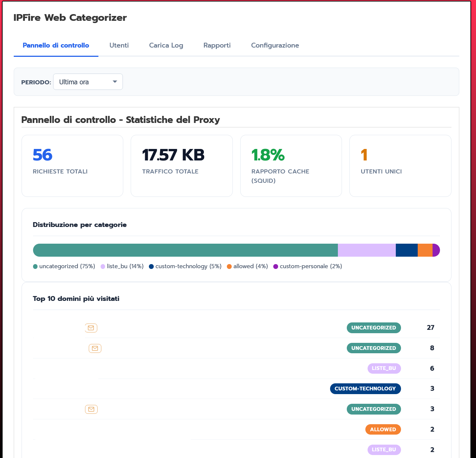Click the orange allowed legend dot
The width and height of the screenshot is (476, 458).
click(x=229, y=267)
